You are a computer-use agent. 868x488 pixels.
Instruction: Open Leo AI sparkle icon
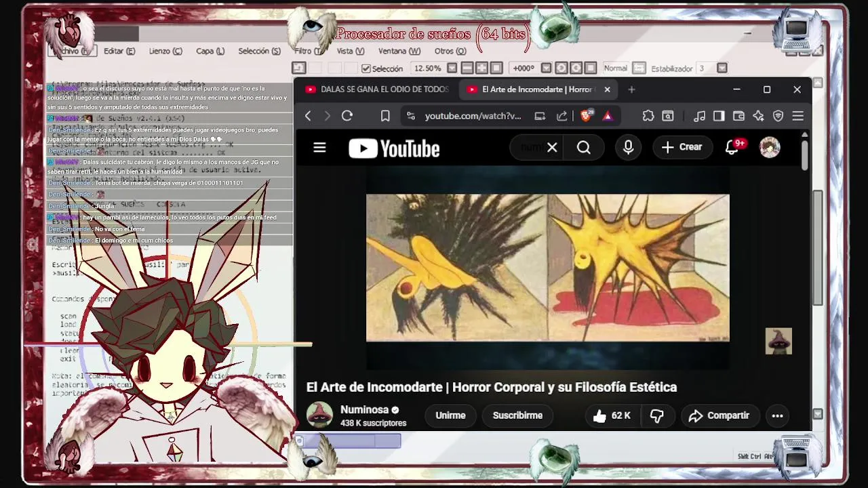click(x=758, y=116)
